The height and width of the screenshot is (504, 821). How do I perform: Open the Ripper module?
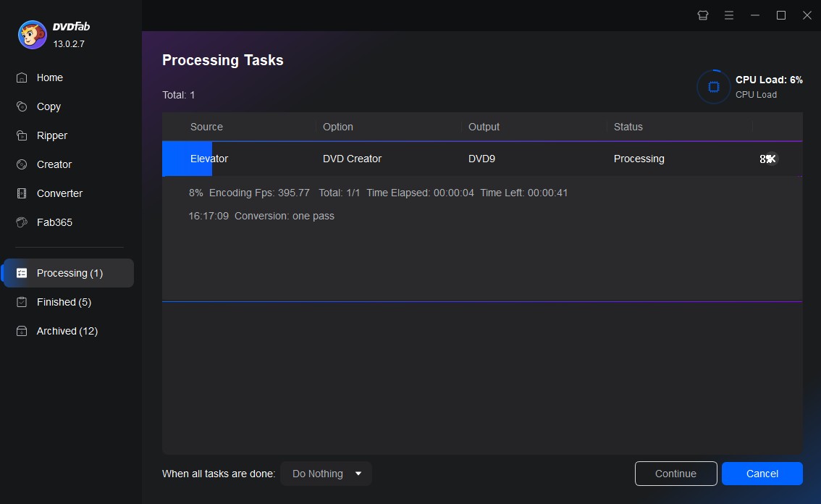click(x=50, y=135)
